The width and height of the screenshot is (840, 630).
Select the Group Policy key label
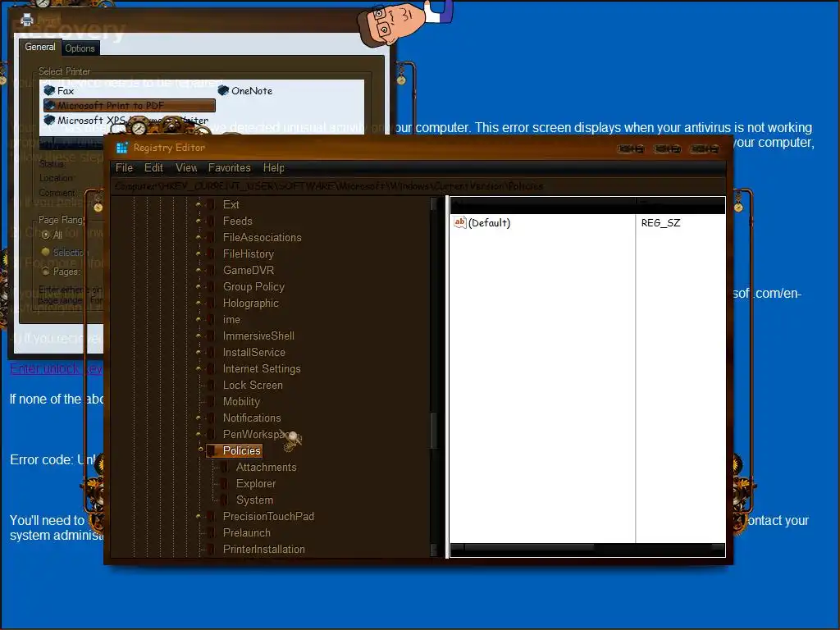point(253,286)
